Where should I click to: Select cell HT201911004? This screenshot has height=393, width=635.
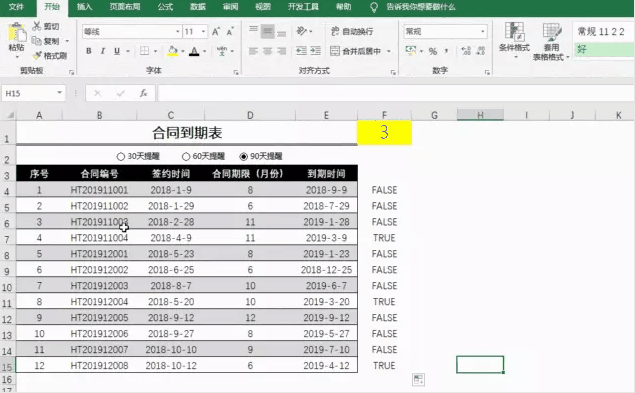click(x=99, y=238)
